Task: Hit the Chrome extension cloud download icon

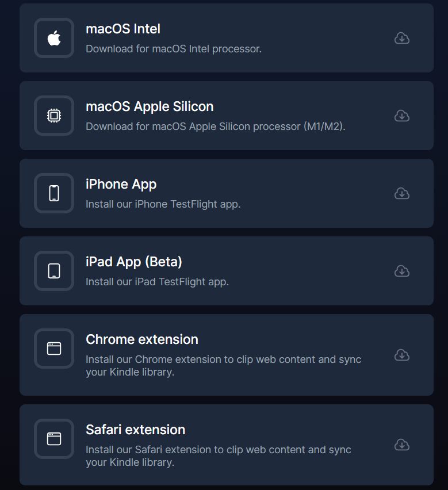Action: [402, 355]
